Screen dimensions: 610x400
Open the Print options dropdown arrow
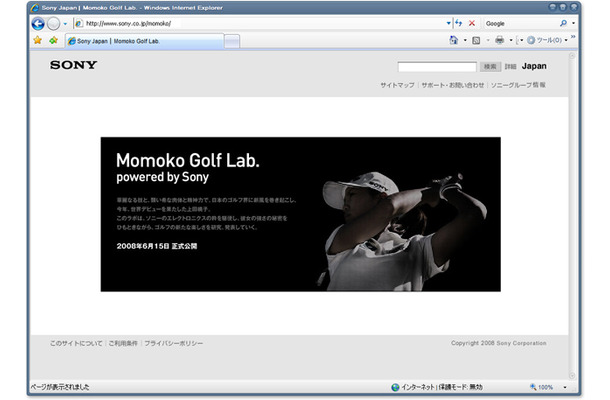pos(511,40)
